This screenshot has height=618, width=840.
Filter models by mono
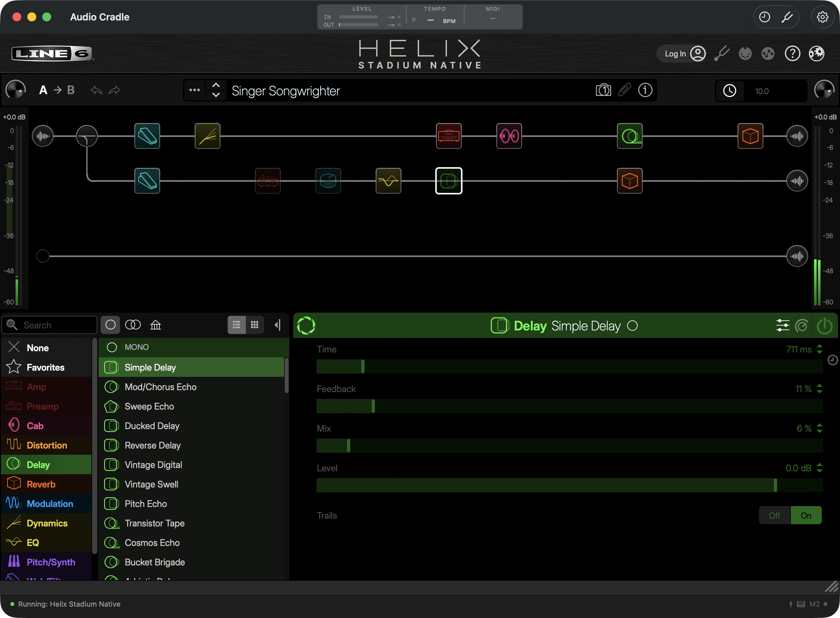(x=110, y=325)
